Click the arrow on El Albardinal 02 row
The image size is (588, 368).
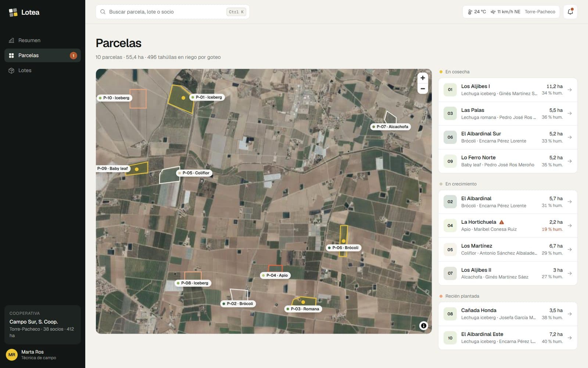click(570, 202)
